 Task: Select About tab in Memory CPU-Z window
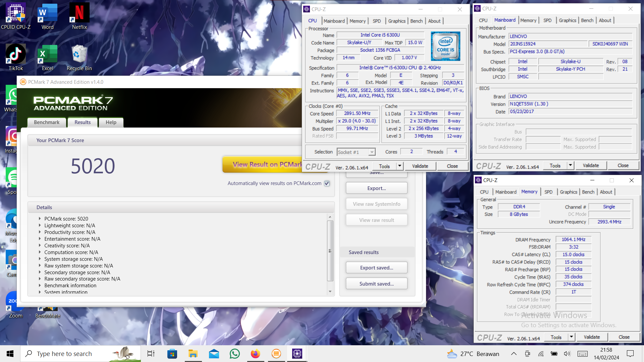click(x=606, y=192)
